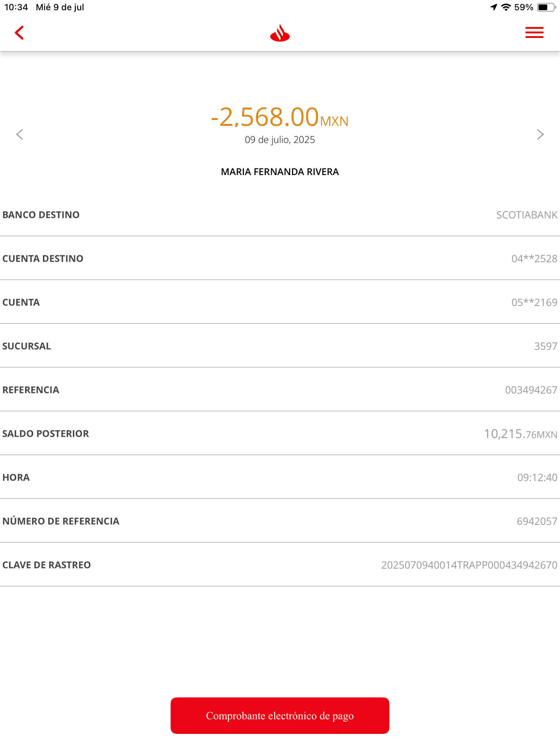Tap the CUENTA DESTINO value 04**2528
The height and width of the screenshot is (747, 560).
[534, 259]
